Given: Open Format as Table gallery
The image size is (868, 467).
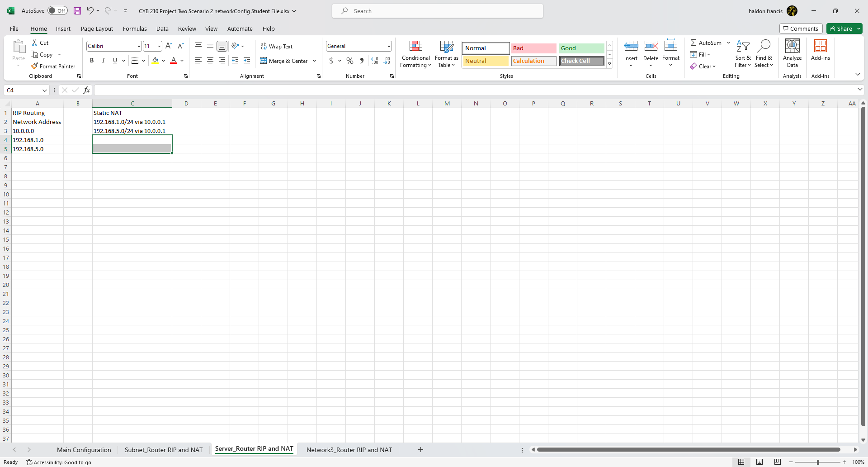Looking at the screenshot, I should (x=447, y=54).
